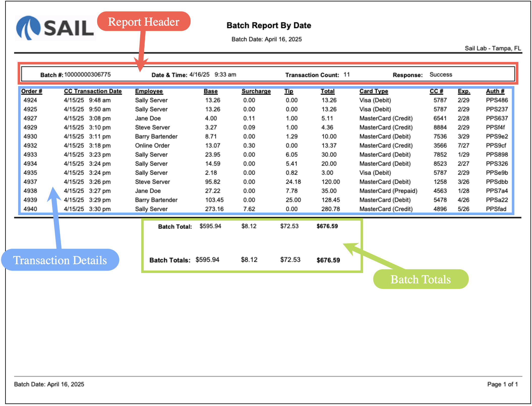The image size is (532, 406).
Task: Click MasterCard (Prepaid) card type
Action: point(388,191)
